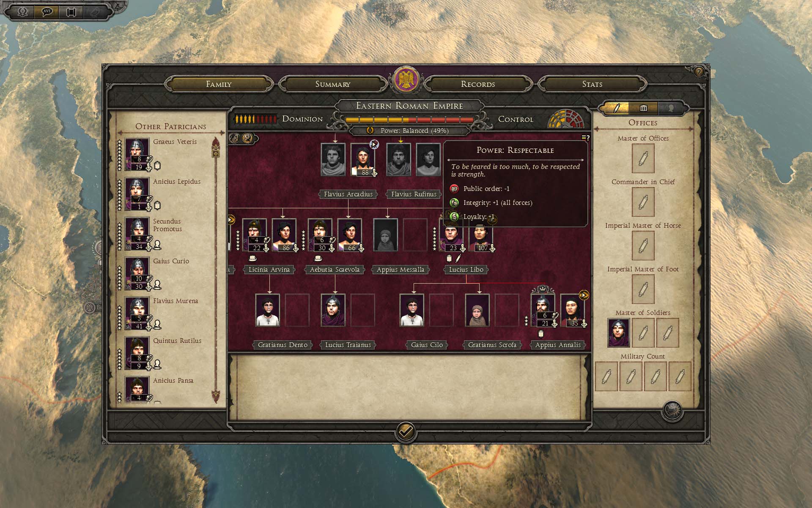Click the Stats tab button

(x=592, y=84)
